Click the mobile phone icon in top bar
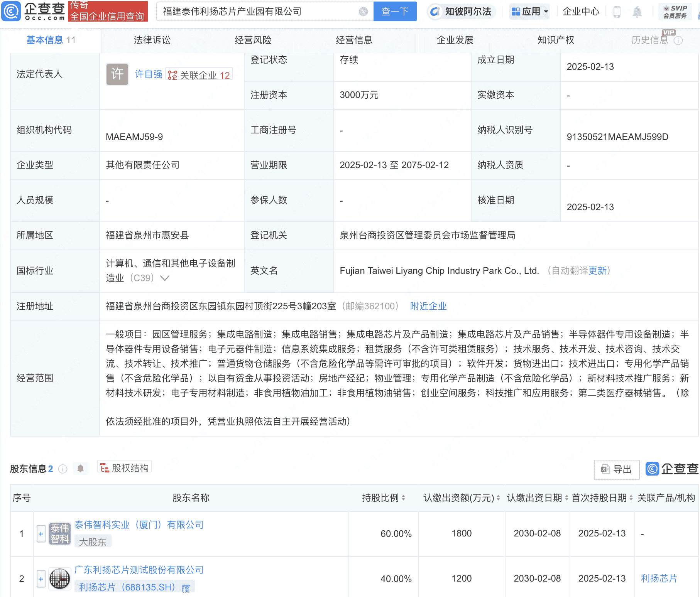The height and width of the screenshot is (597, 700). [617, 12]
